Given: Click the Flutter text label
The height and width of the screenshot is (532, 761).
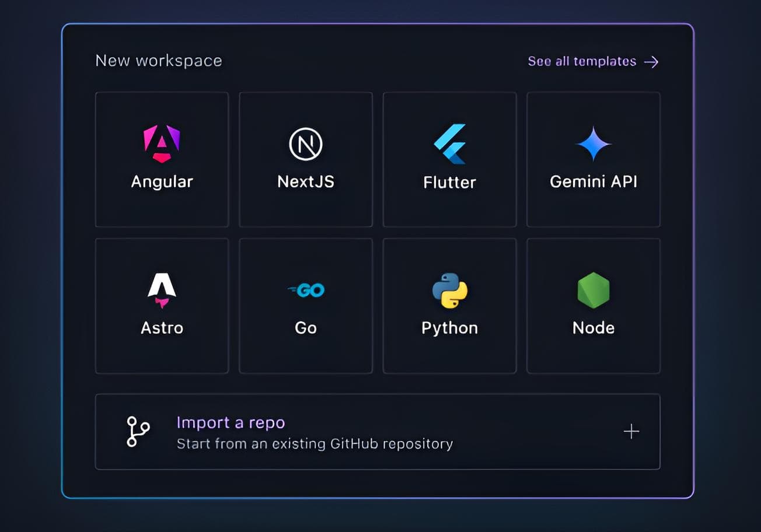Looking at the screenshot, I should (449, 183).
